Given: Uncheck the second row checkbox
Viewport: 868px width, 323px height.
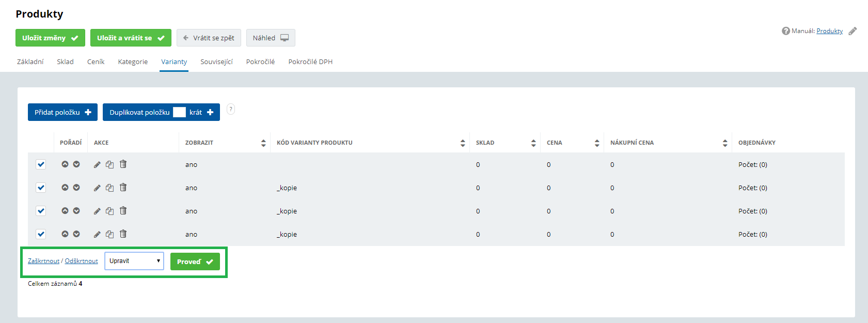Looking at the screenshot, I should coord(41,188).
